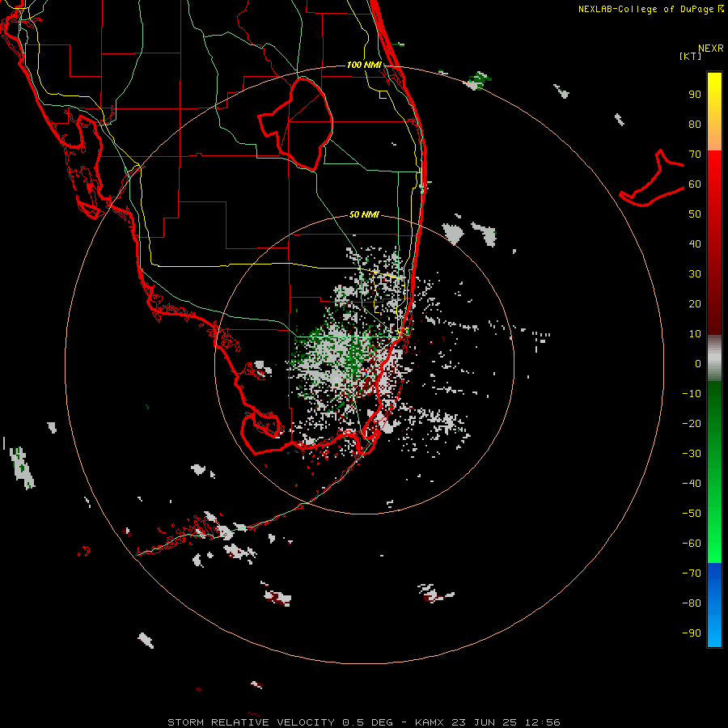The height and width of the screenshot is (728, 728).
Task: Click the NEXLAB-College of DuPage label
Action: [x=651, y=9]
